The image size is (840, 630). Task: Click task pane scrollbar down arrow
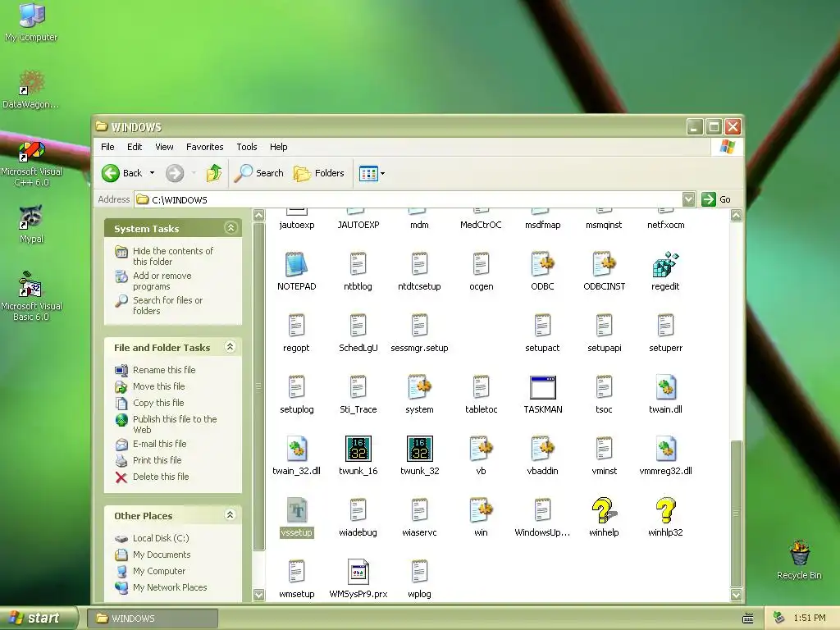coord(258,595)
